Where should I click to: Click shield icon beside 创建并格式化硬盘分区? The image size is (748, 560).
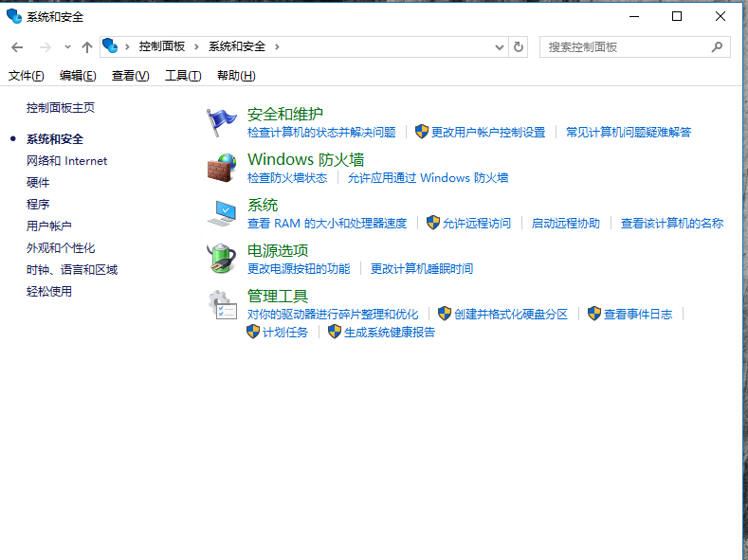pyautogui.click(x=445, y=313)
